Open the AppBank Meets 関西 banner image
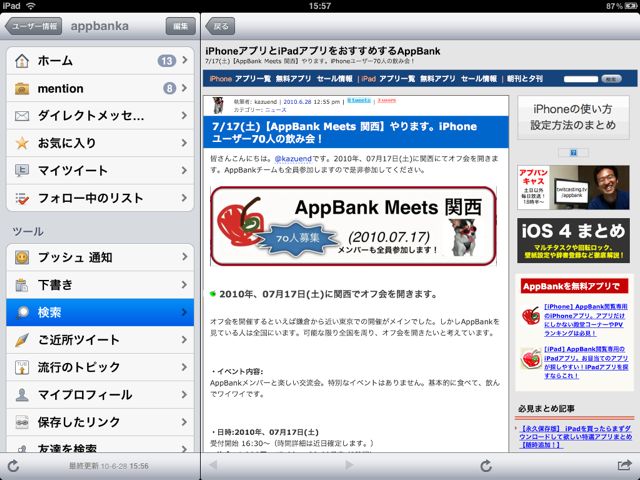The height and width of the screenshot is (480, 640). (x=353, y=226)
